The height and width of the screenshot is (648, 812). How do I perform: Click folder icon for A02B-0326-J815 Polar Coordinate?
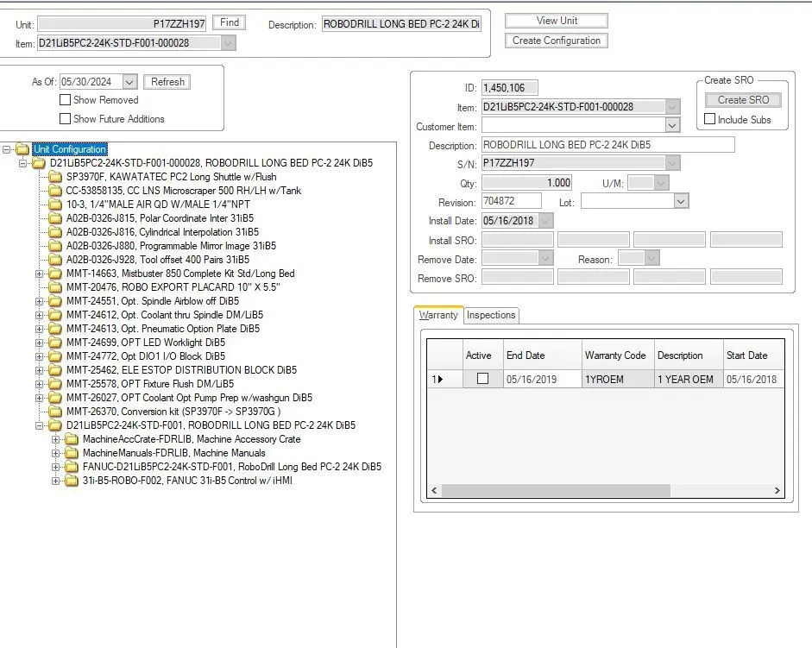point(56,218)
